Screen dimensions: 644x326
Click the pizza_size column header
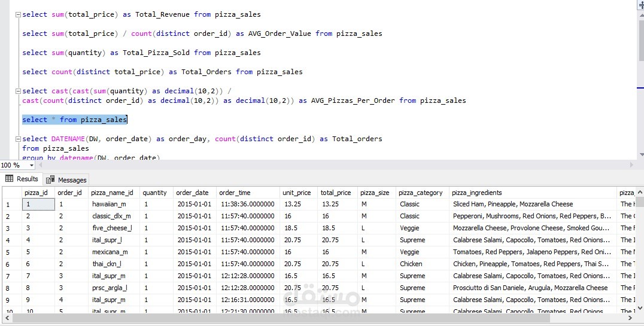tap(375, 193)
